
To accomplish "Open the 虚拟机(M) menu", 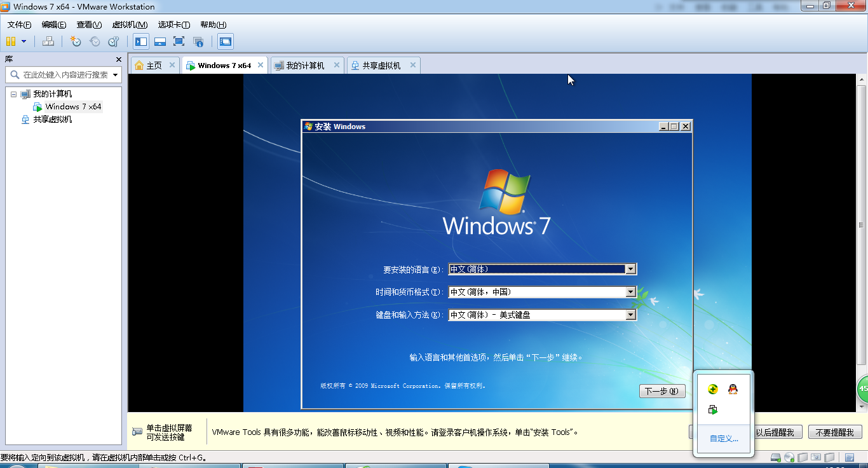I will pos(130,25).
